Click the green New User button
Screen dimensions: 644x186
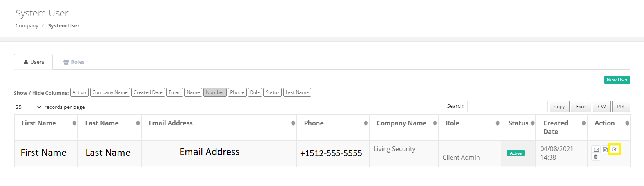[x=617, y=80]
